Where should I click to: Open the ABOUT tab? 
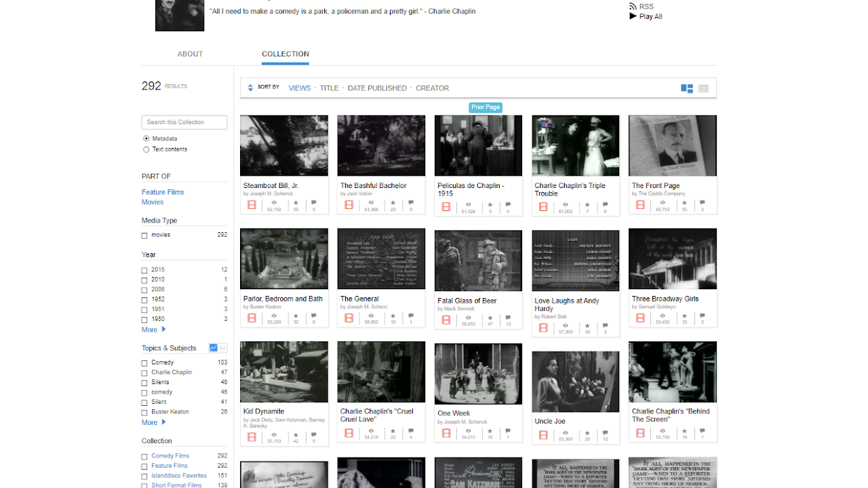point(190,54)
